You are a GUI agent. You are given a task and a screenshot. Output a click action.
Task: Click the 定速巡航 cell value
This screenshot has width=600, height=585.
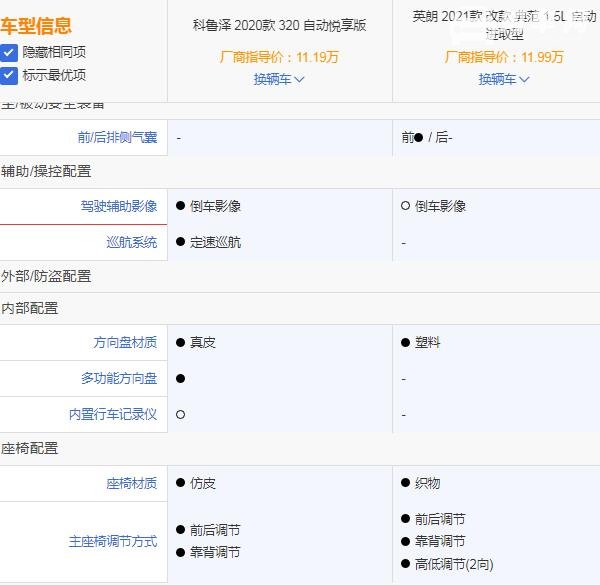pos(215,242)
